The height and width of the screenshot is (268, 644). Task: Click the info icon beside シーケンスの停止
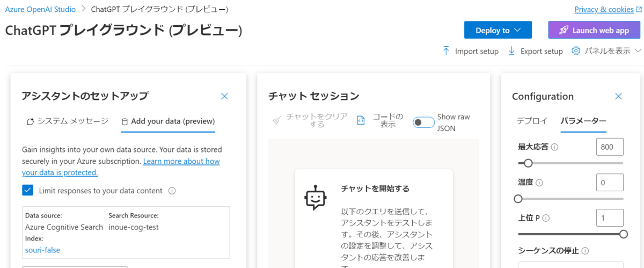pyautogui.click(x=585, y=251)
